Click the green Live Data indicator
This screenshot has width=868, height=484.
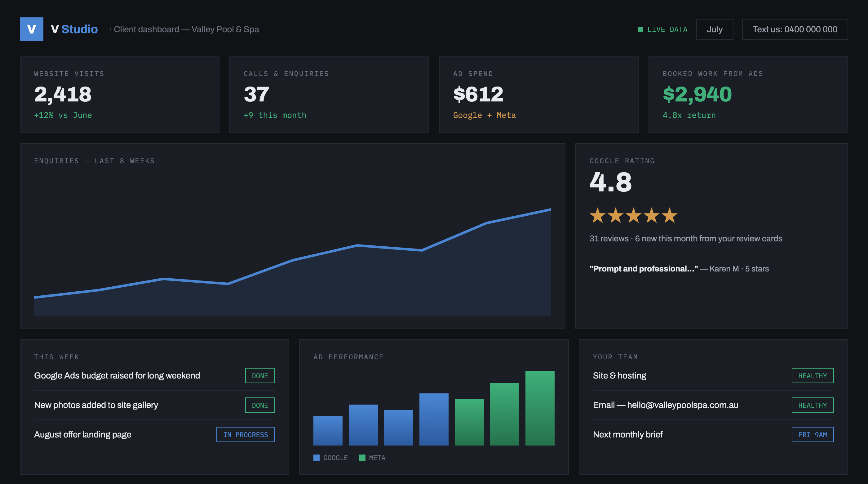pyautogui.click(x=662, y=29)
